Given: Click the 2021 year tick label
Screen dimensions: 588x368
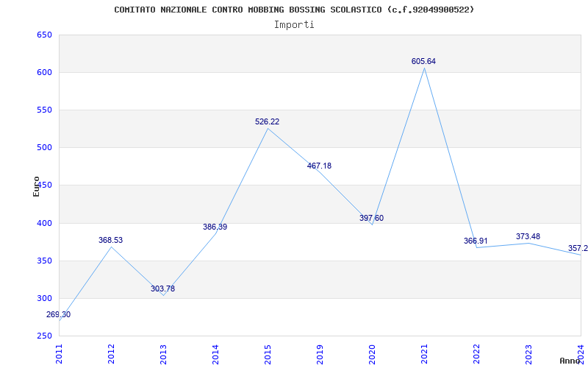Looking at the screenshot, I should [424, 354].
